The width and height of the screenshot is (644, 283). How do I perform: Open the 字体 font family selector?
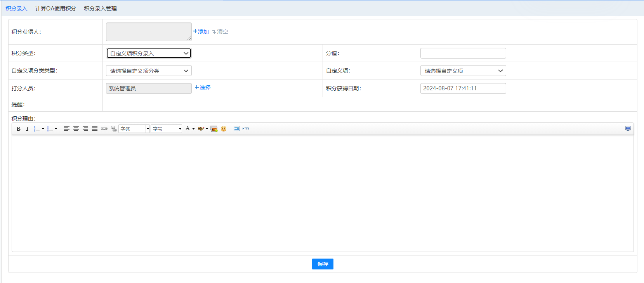pos(134,129)
